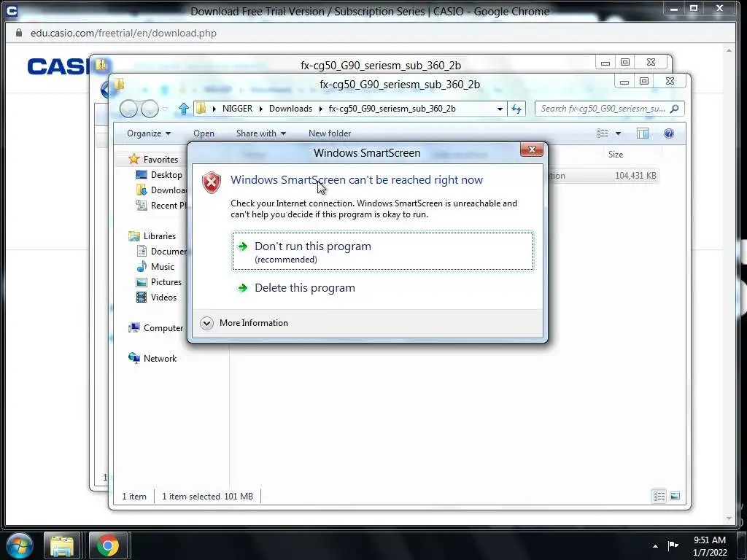747x560 pixels.
Task: Click the refresh button beside address bar
Action: tap(516, 109)
